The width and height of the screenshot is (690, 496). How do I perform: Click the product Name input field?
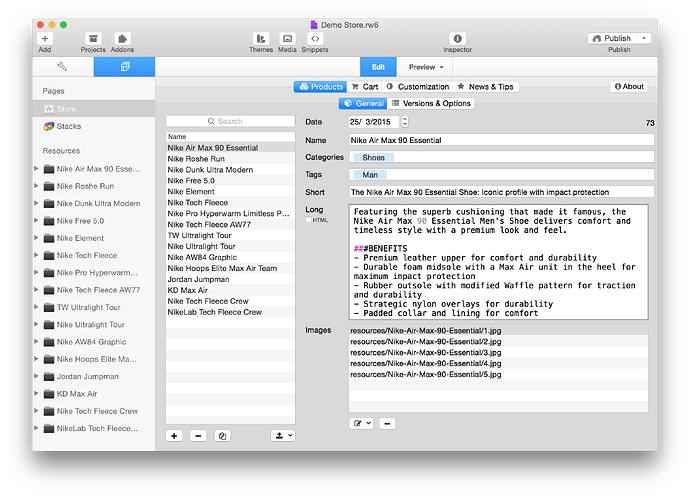(x=501, y=140)
